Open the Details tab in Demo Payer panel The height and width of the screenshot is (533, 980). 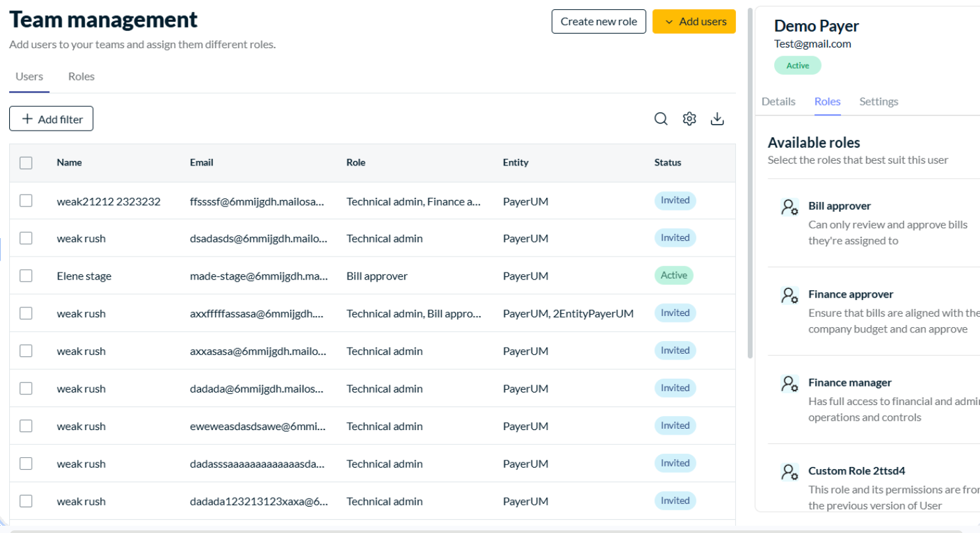778,102
